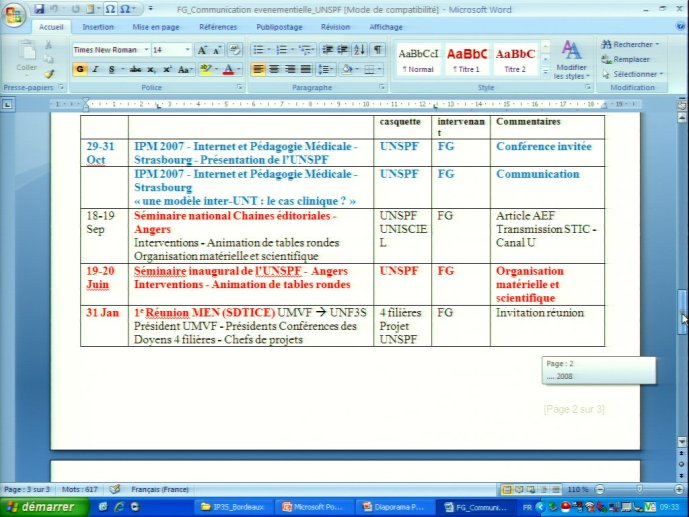
Task: Toggle bold (G) formatting
Action: [80, 69]
